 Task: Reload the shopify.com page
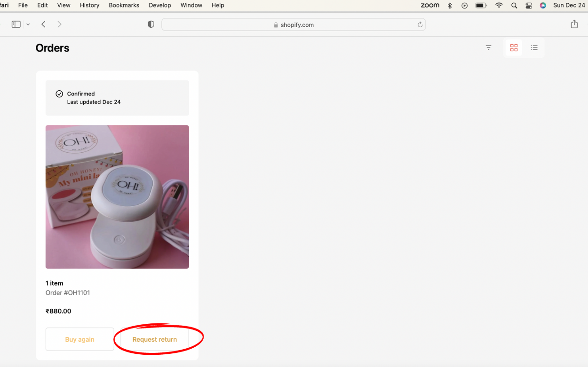coord(420,25)
